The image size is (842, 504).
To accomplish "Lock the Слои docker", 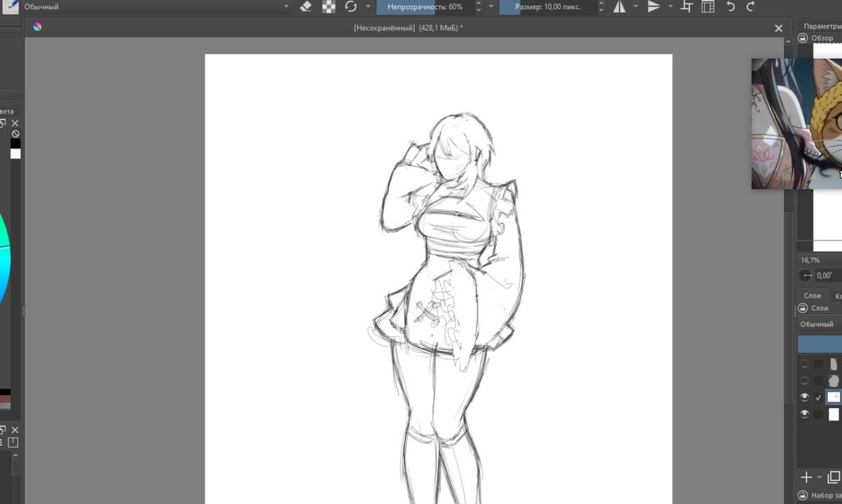I will pyautogui.click(x=803, y=308).
